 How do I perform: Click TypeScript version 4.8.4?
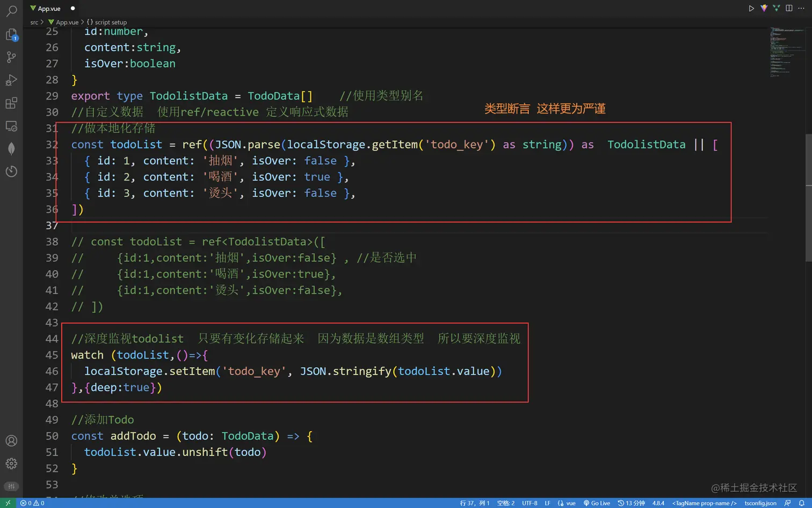(658, 503)
